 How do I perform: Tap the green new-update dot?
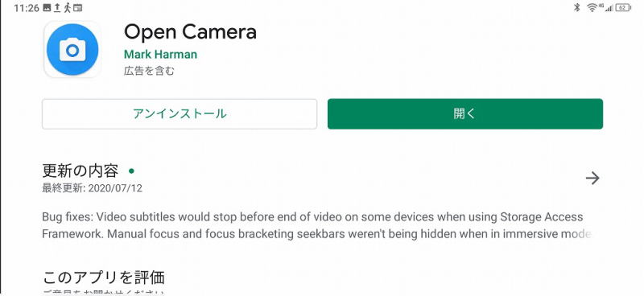(131, 171)
